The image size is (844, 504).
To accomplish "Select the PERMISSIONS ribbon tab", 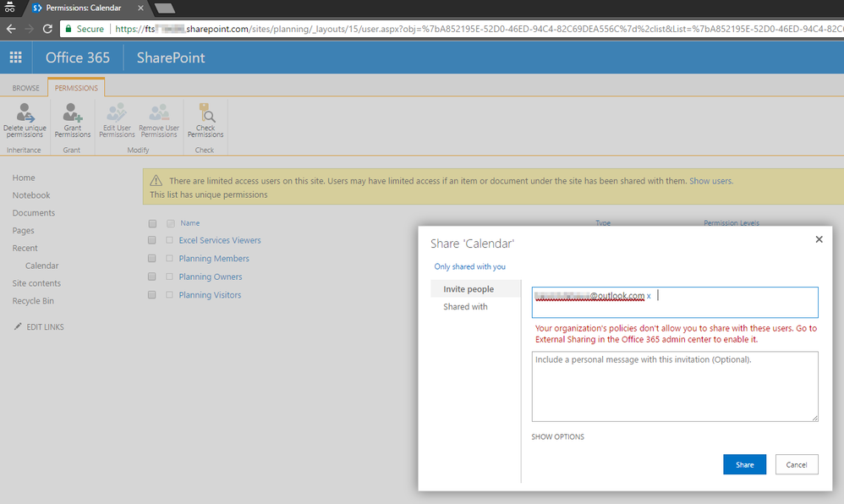I will pyautogui.click(x=76, y=88).
